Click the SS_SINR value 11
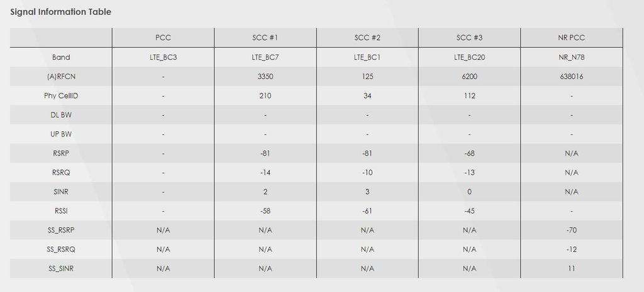Viewport: 644px width, 292px height. [571, 268]
